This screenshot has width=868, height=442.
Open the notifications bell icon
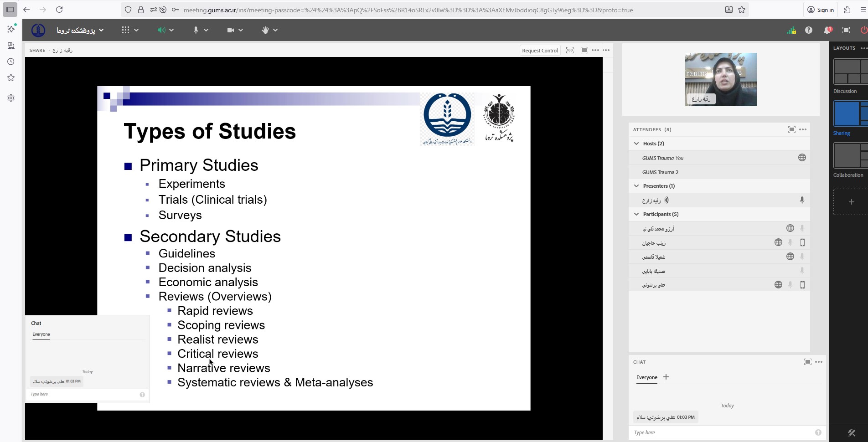[827, 30]
